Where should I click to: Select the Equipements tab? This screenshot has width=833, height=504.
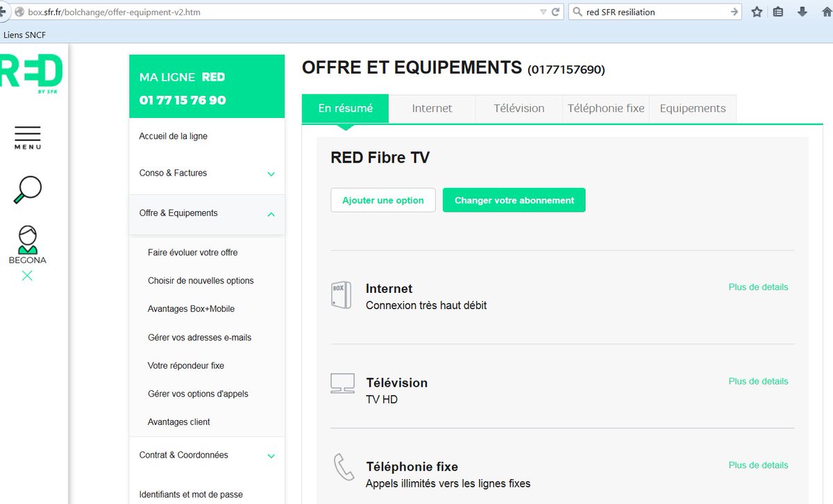tap(693, 108)
